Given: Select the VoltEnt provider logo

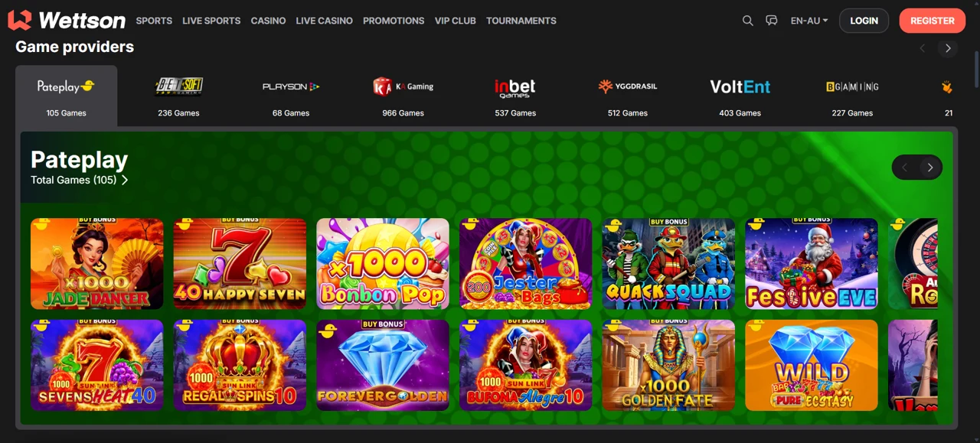Looking at the screenshot, I should tap(740, 86).
